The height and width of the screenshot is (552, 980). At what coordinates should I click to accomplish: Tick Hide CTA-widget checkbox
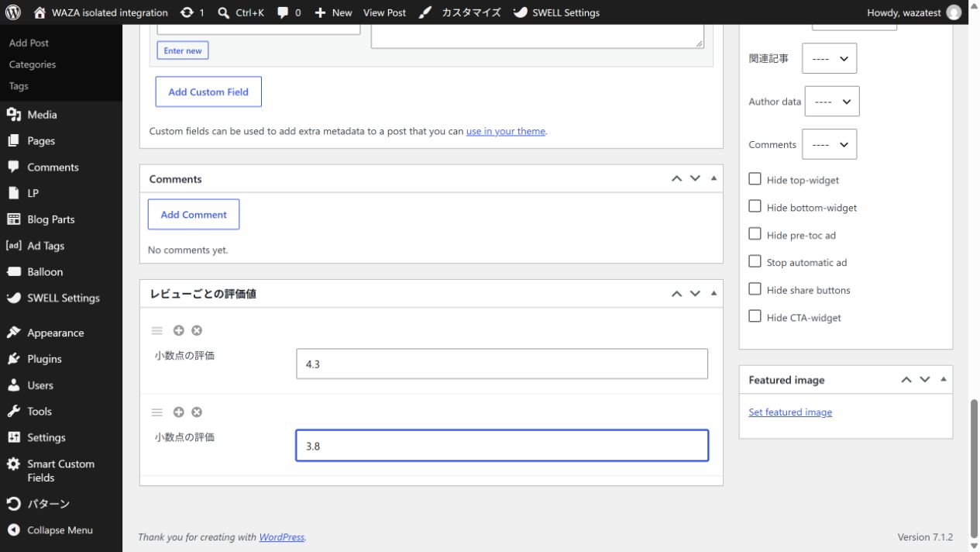755,316
